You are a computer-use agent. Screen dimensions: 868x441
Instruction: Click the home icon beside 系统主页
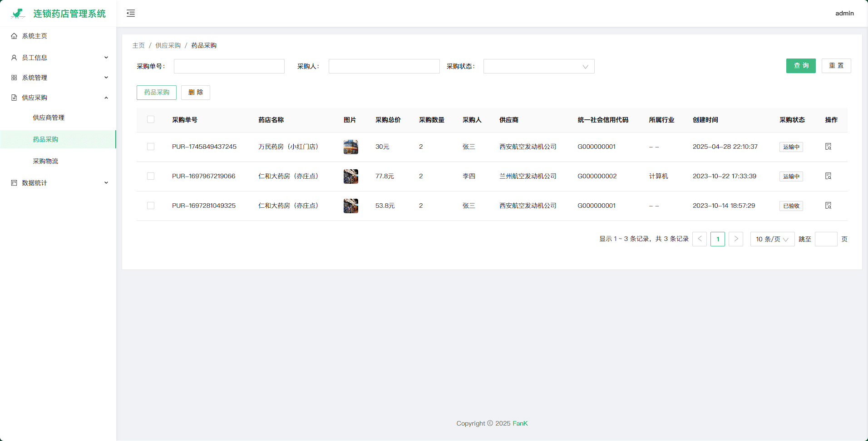coord(14,36)
